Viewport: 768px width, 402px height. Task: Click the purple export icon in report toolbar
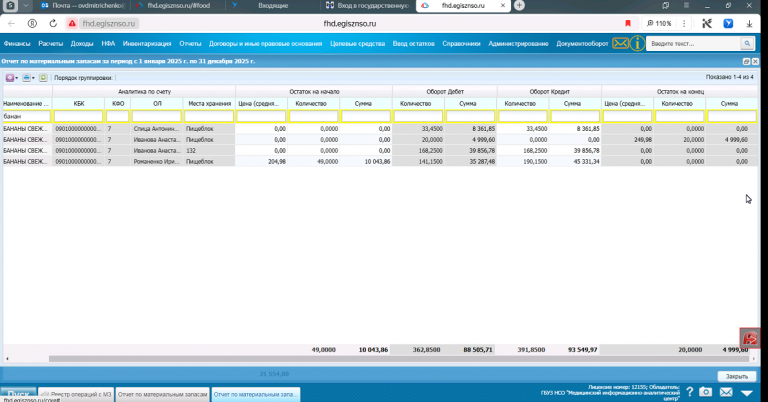[9, 78]
